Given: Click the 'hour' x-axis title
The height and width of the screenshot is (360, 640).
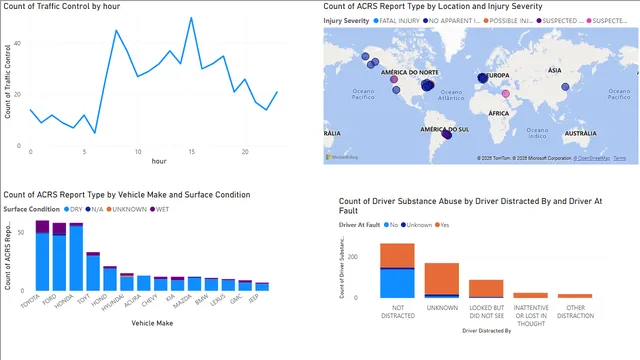Looking at the screenshot, I should [159, 161].
